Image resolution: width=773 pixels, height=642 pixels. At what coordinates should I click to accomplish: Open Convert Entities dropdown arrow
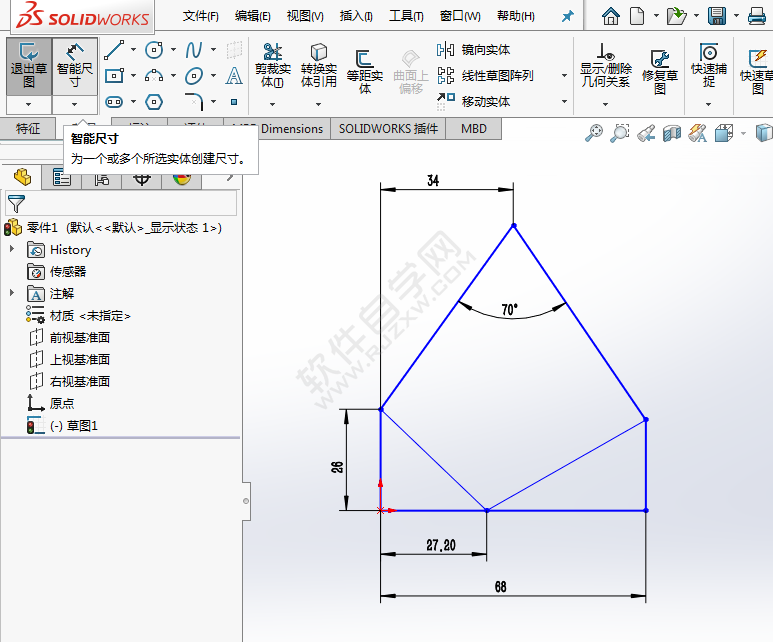(x=318, y=104)
